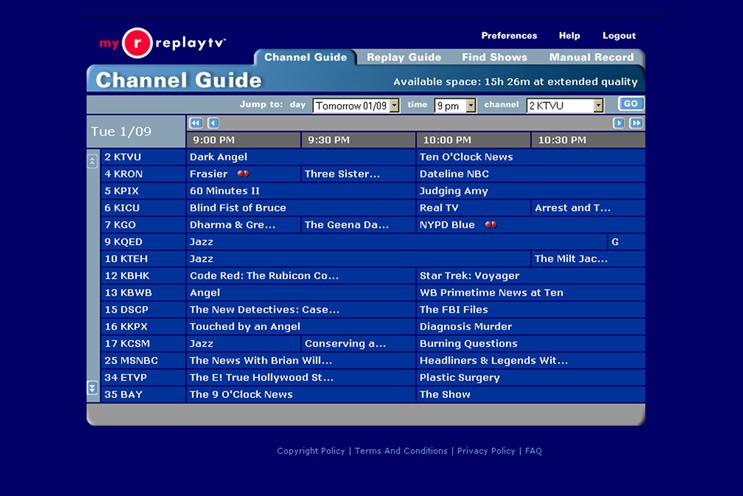Select Jazz on 17 KCSM
The width and height of the screenshot is (743, 496).
point(243,343)
